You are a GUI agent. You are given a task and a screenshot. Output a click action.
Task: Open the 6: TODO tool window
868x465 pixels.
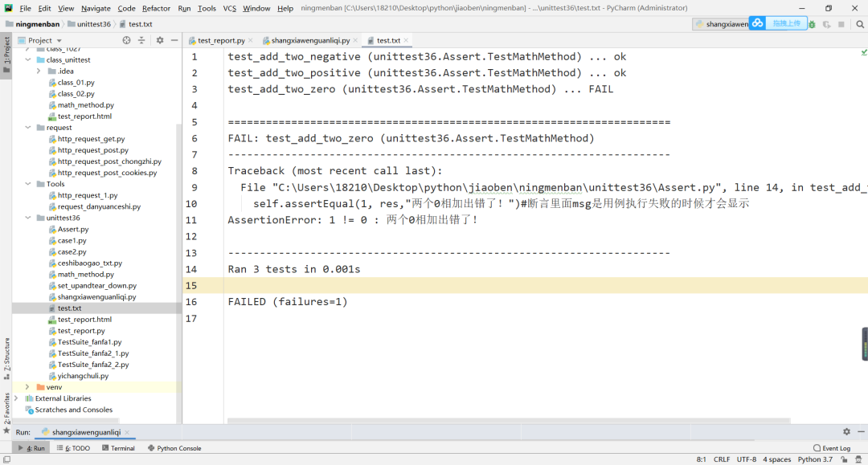click(x=73, y=448)
